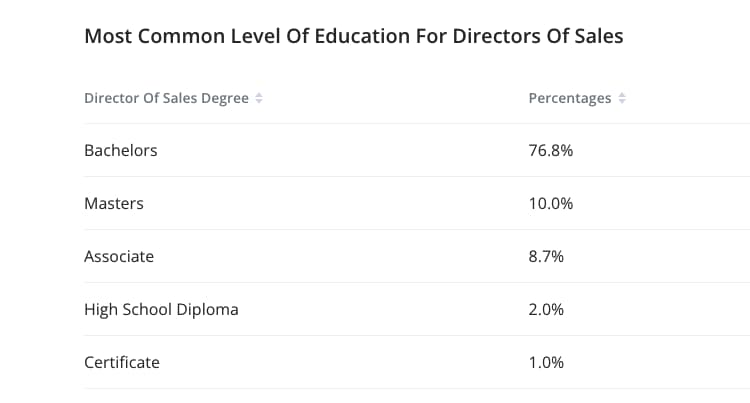The height and width of the screenshot is (403, 750).
Task: Click the Percentages column header text
Action: point(569,98)
